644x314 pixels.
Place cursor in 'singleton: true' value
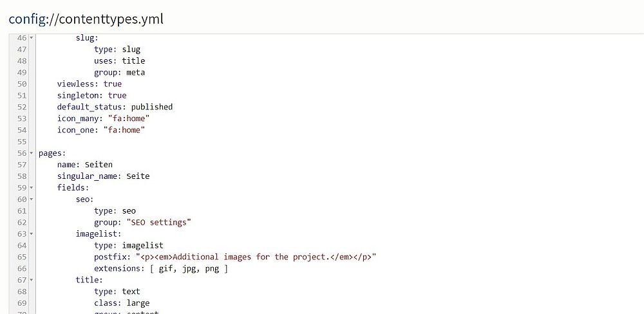pyautogui.click(x=117, y=95)
